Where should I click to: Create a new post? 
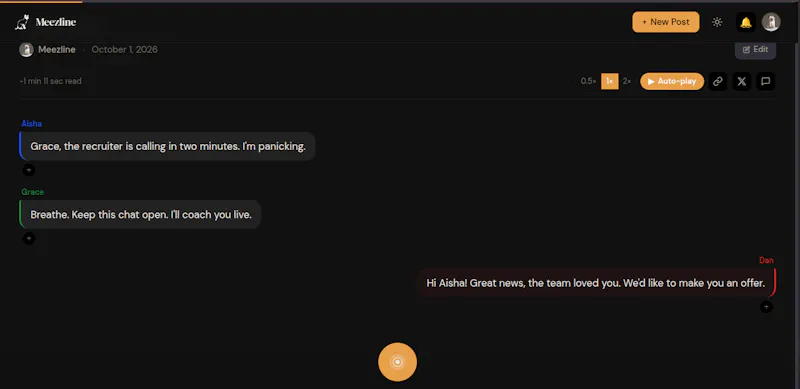(666, 22)
